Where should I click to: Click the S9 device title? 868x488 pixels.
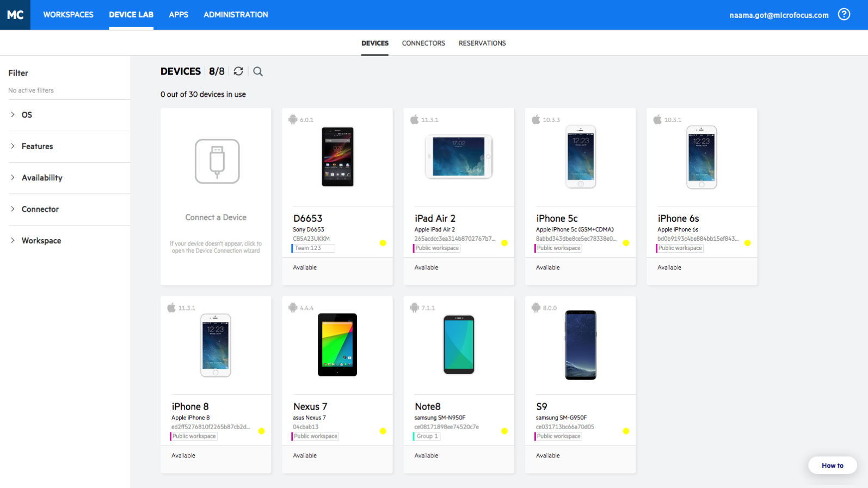(x=541, y=407)
